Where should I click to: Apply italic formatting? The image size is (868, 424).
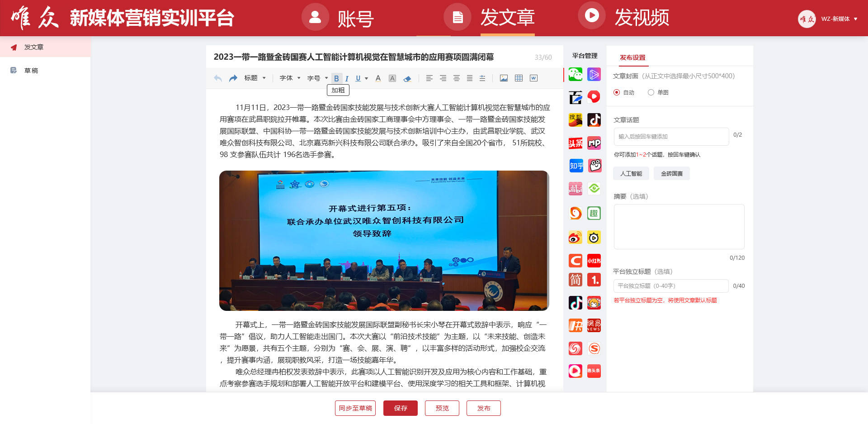click(347, 78)
